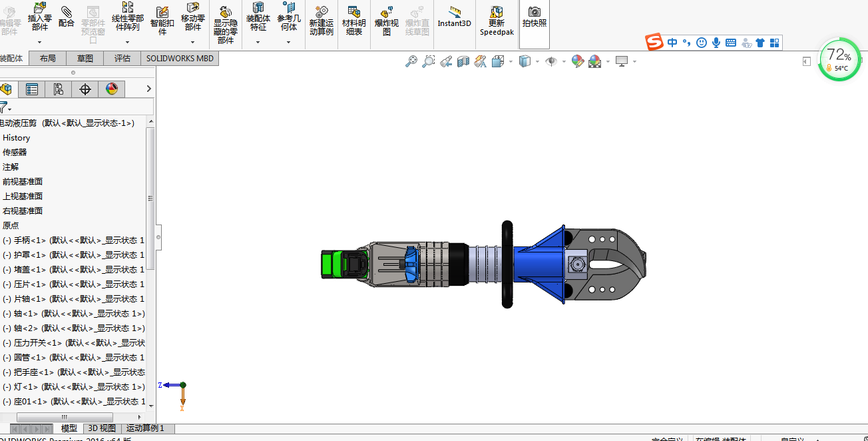Open Sogou soft keyboard icon

pos(731,43)
